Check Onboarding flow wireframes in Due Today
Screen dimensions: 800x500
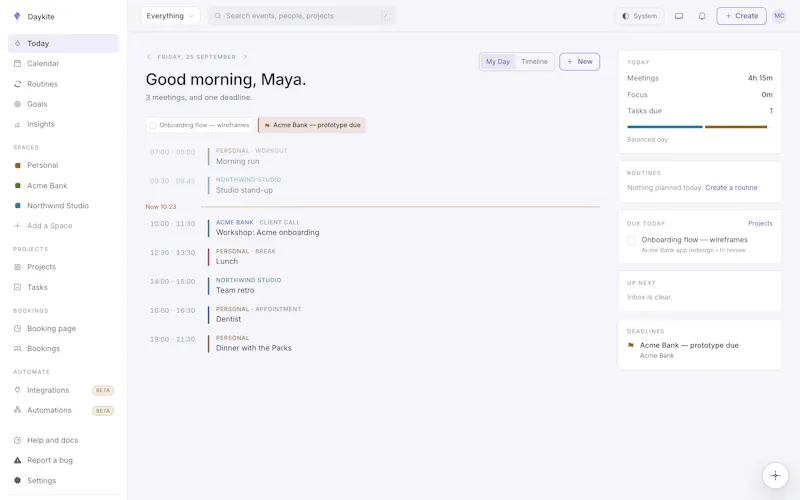pyautogui.click(x=632, y=240)
